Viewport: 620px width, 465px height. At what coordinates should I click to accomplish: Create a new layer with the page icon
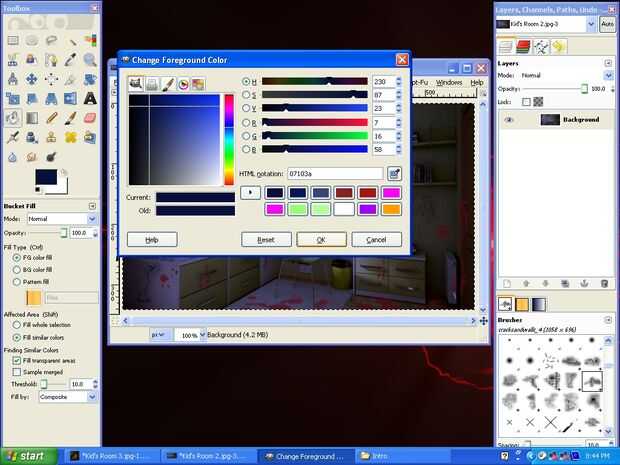pos(507,284)
